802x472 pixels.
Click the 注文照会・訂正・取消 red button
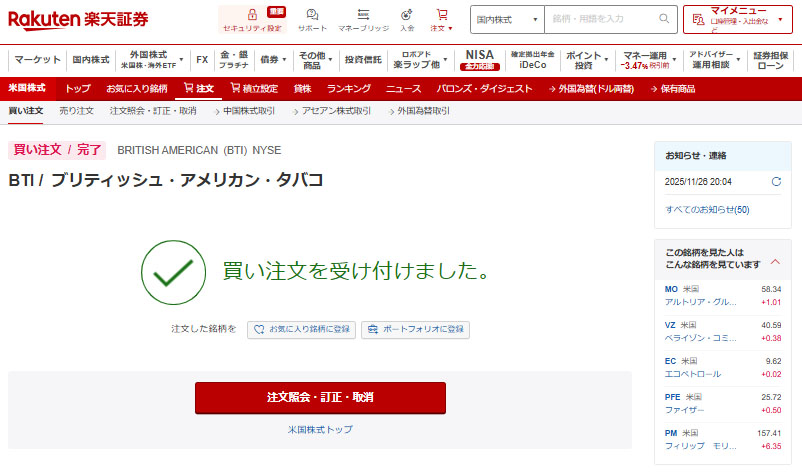[320, 397]
